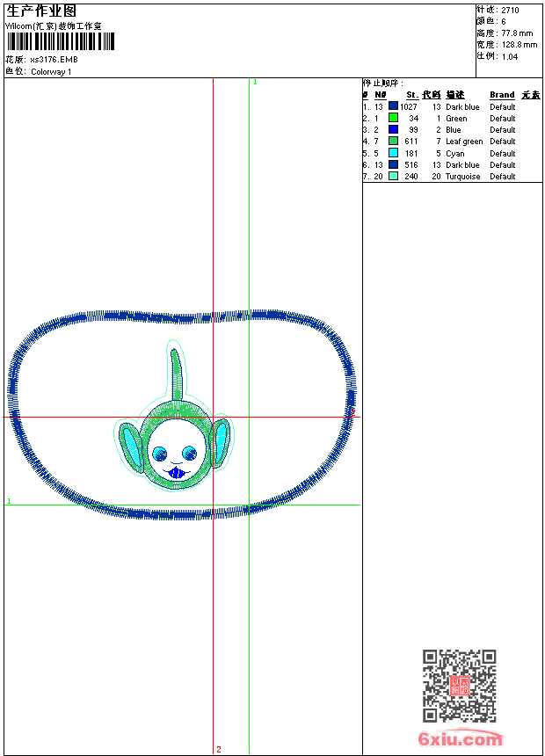Click 'Default' brand in the Turquoise row
Screen dimensions: 545x756
pyautogui.click(x=503, y=177)
